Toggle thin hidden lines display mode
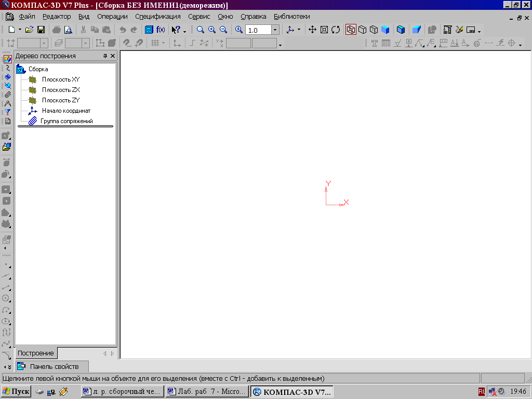The width and height of the screenshot is (532, 399). tap(374, 30)
